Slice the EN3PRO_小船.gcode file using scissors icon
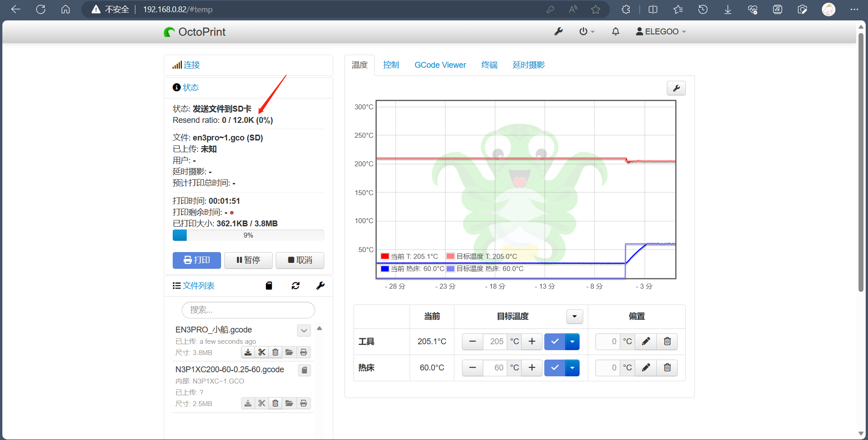The image size is (868, 440). click(x=262, y=352)
